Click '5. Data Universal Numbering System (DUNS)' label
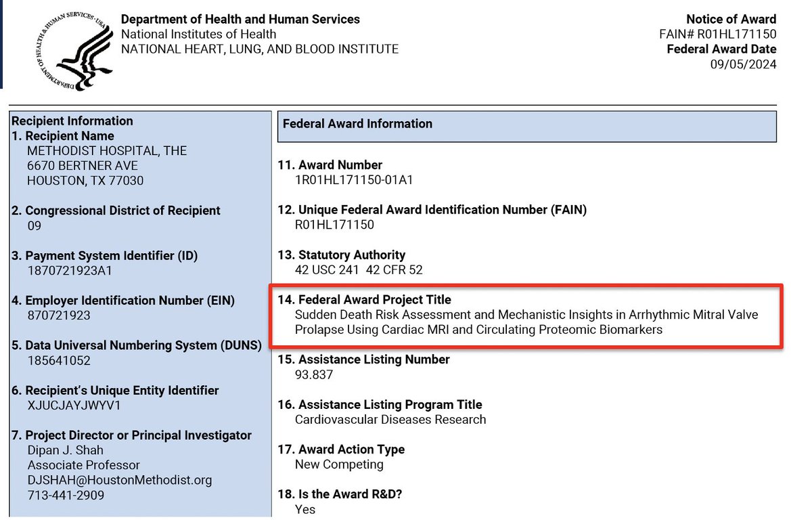Viewport: 812px width, 524px height. point(137,345)
